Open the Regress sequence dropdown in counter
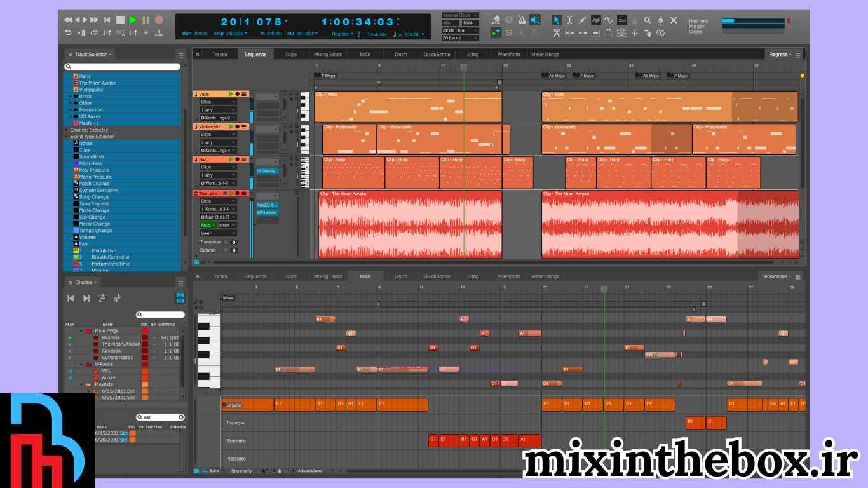 coord(342,34)
